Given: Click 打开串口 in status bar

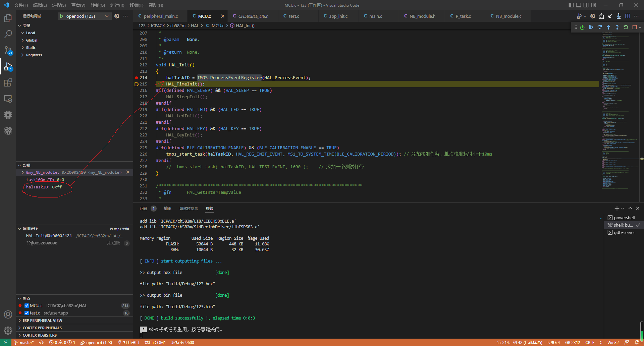Looking at the screenshot, I should pos(128,342).
